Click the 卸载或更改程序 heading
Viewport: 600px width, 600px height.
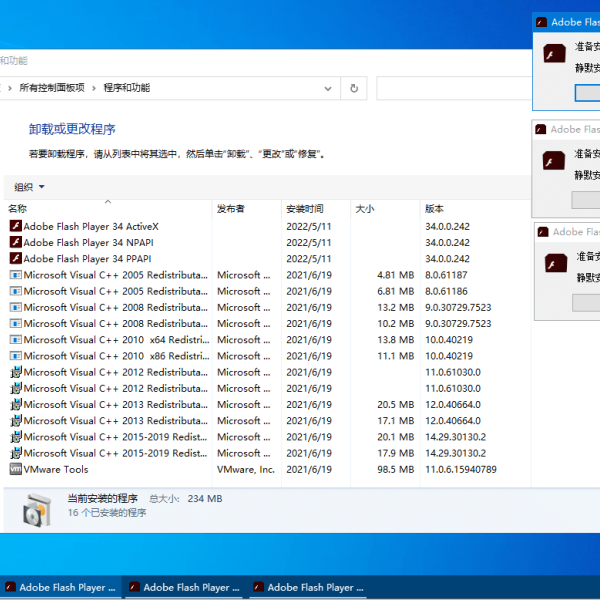tap(72, 129)
